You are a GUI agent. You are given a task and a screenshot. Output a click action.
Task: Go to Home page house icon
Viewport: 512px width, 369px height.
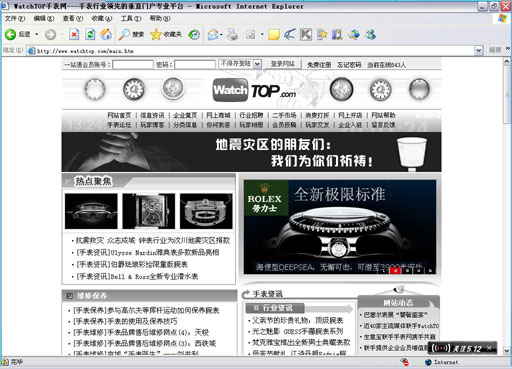(x=106, y=34)
